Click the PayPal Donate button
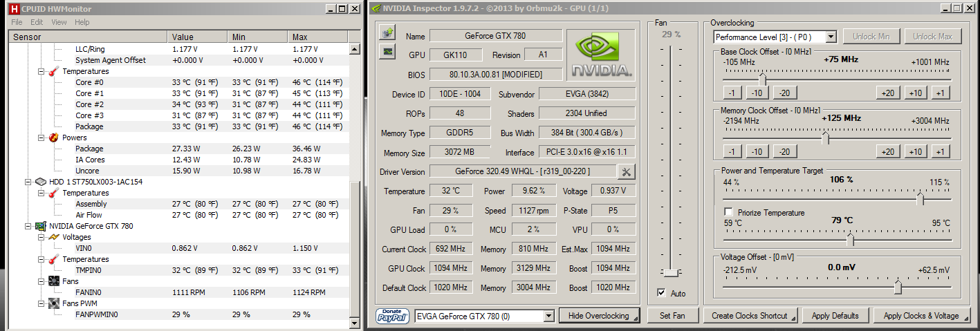The image size is (980, 331). (x=393, y=316)
